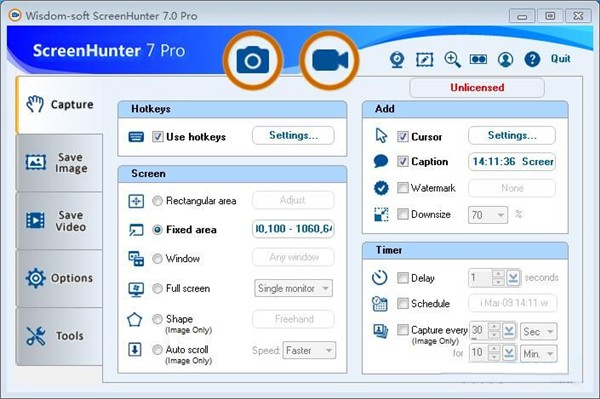Open the webcam tool icon
600x399 pixels.
tap(397, 60)
